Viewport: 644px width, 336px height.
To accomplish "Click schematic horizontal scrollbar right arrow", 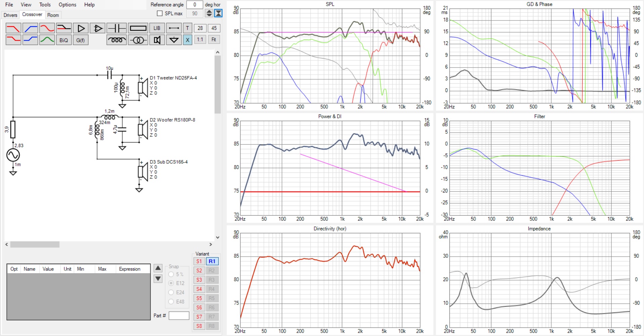I will [x=211, y=245].
